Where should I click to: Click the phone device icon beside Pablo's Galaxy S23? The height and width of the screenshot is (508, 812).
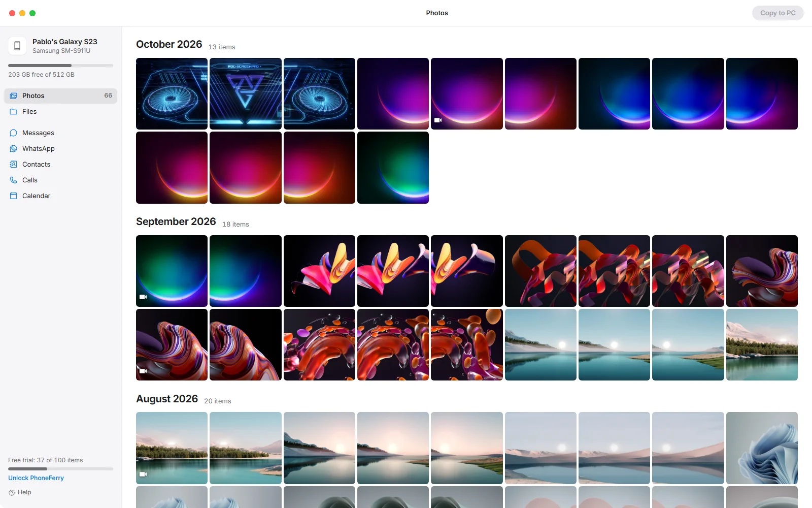[17, 46]
